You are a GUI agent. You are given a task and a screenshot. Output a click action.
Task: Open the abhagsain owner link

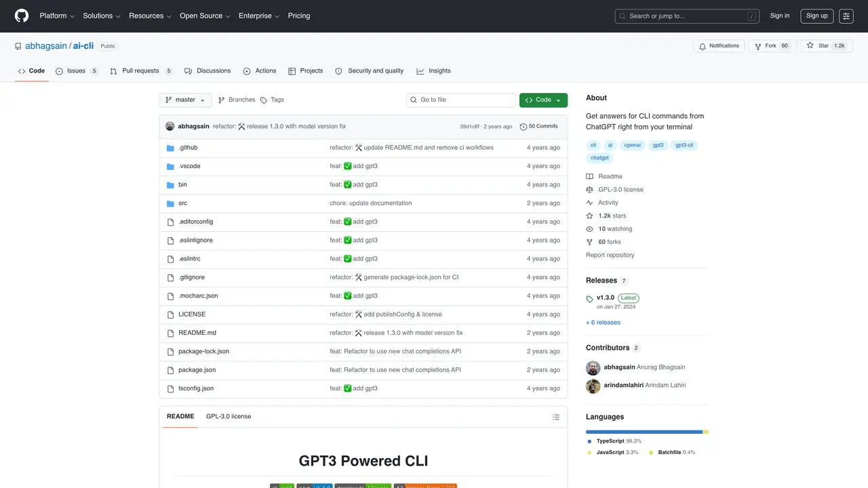pos(46,46)
